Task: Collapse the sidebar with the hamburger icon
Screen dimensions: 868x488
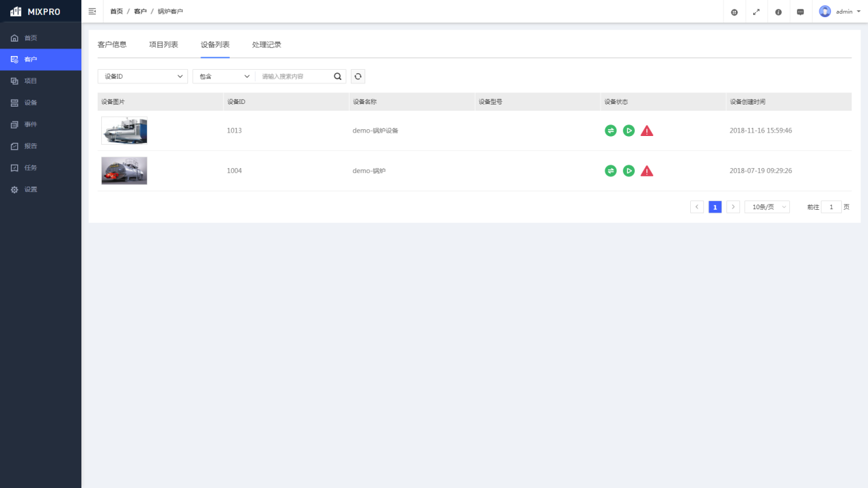Action: pyautogui.click(x=92, y=12)
